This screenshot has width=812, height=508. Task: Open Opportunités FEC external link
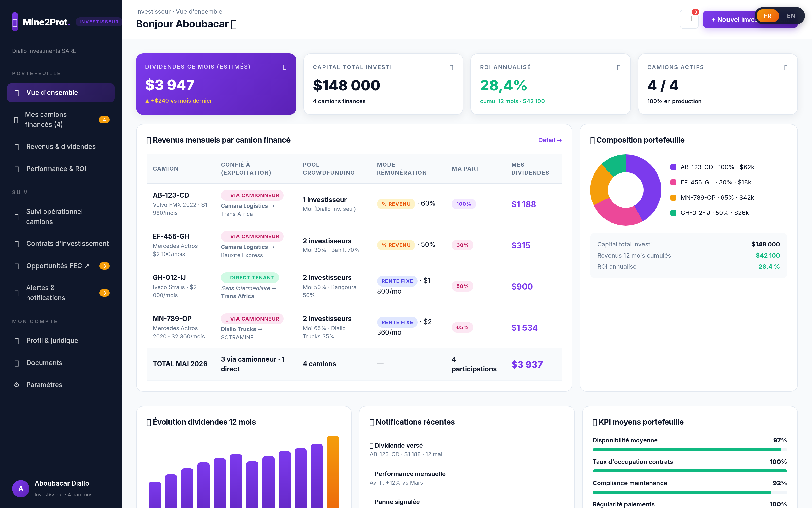click(x=61, y=266)
